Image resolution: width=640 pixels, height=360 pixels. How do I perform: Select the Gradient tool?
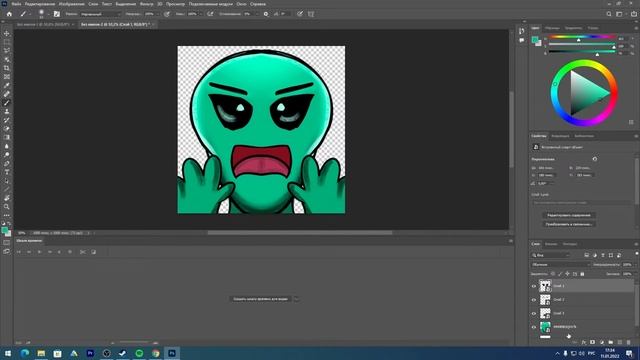pos(7,138)
